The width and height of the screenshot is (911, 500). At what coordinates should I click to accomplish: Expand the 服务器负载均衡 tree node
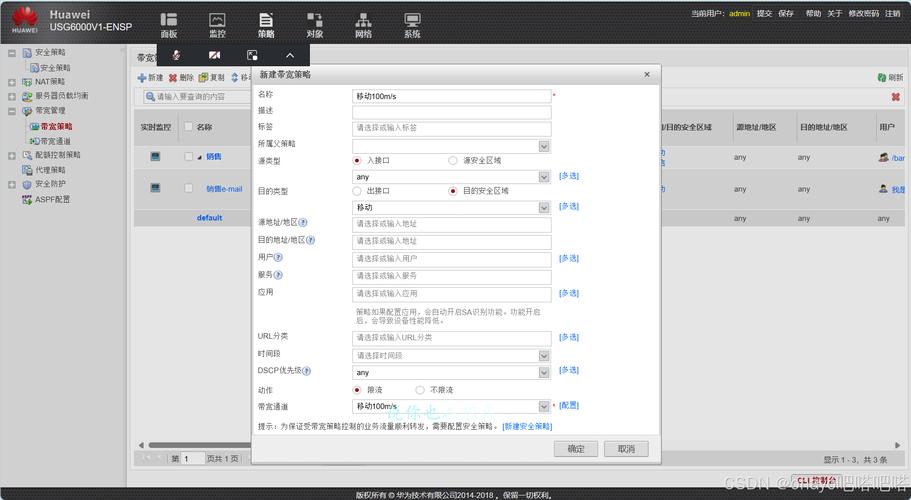tap(12, 96)
